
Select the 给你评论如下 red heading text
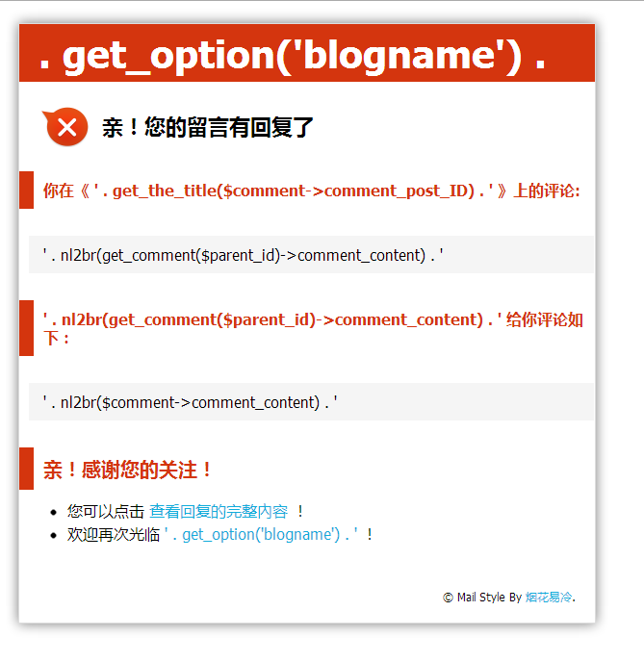[x=545, y=319]
